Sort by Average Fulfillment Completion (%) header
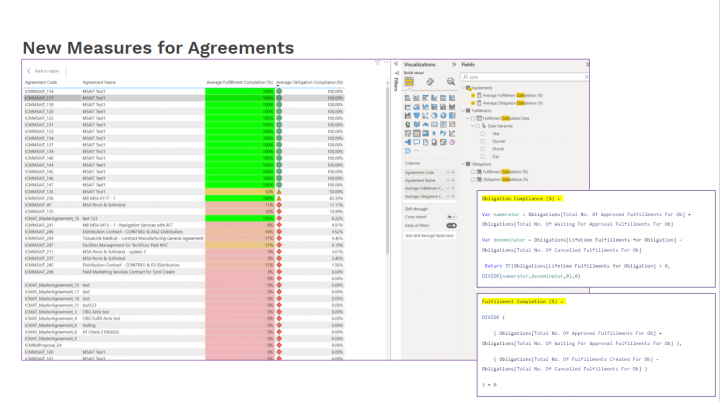Image resolution: width=720 pixels, height=401 pixels. (x=239, y=82)
